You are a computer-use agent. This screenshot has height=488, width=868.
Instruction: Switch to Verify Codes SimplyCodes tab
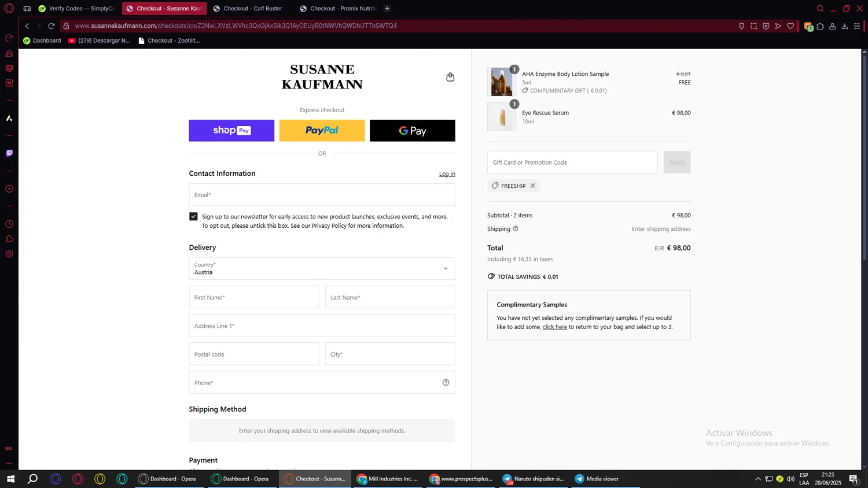(x=77, y=9)
